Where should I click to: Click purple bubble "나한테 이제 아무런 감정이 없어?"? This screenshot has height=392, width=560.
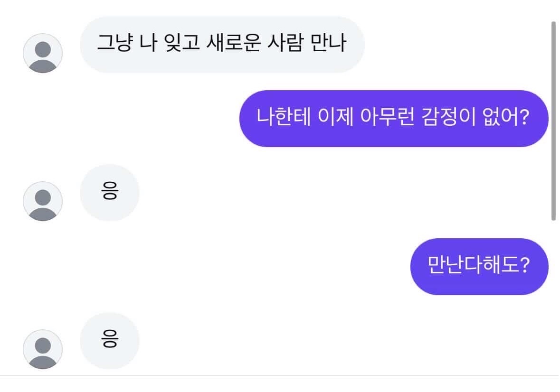pos(393,119)
